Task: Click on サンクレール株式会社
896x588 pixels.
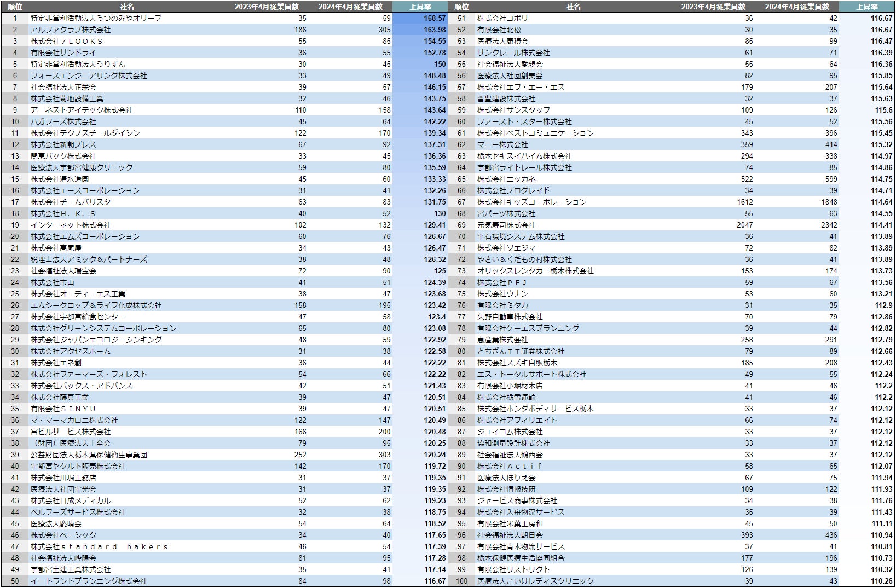Action: pos(513,53)
